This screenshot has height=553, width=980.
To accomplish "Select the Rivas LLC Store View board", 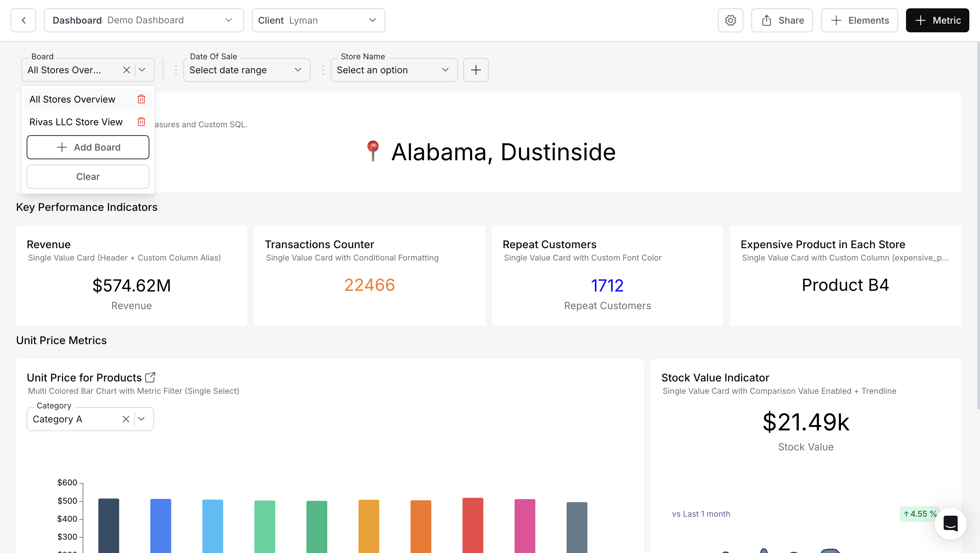I will 76,122.
